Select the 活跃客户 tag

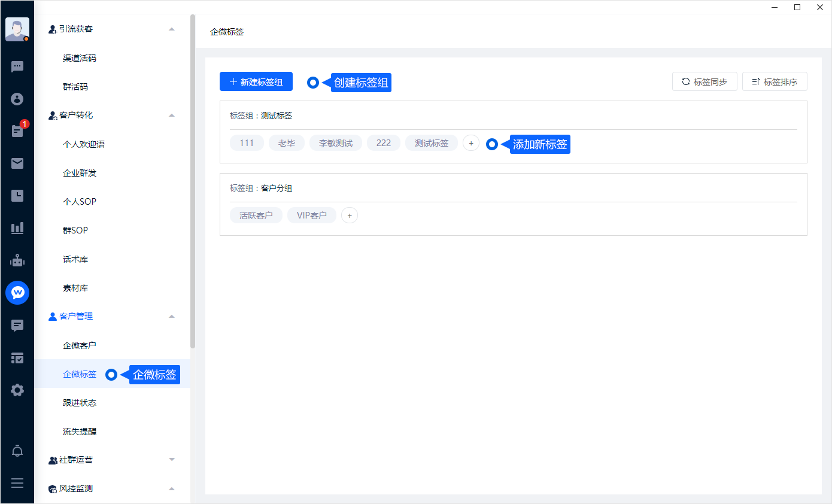tap(256, 215)
